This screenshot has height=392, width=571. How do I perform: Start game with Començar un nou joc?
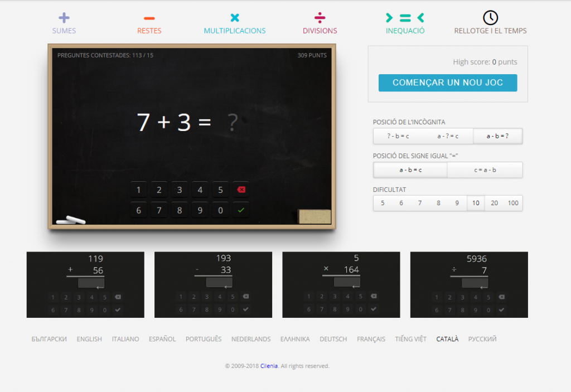[447, 83]
